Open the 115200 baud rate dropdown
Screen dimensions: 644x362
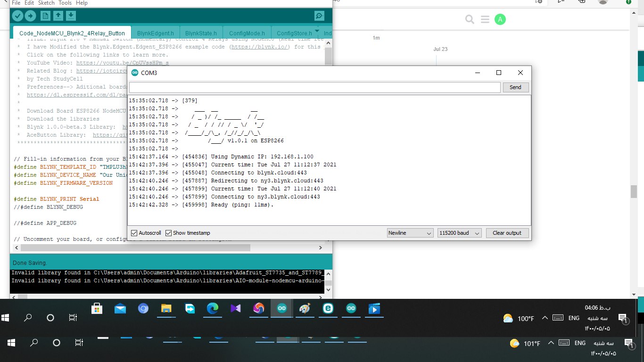pos(459,233)
